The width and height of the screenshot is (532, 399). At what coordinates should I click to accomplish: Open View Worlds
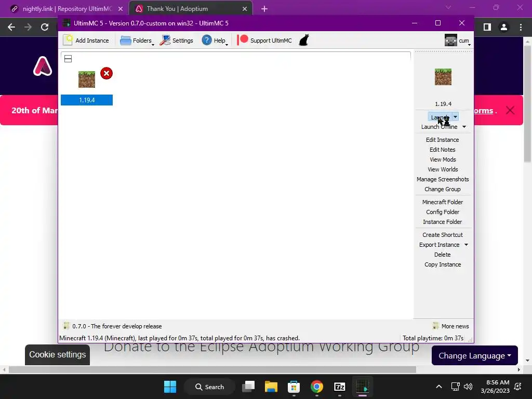pyautogui.click(x=443, y=169)
